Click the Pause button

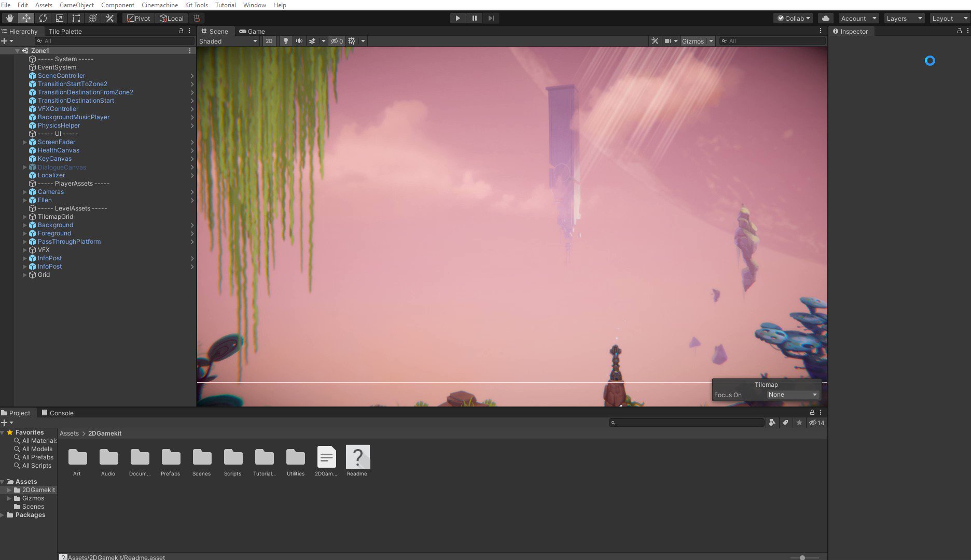pyautogui.click(x=474, y=18)
